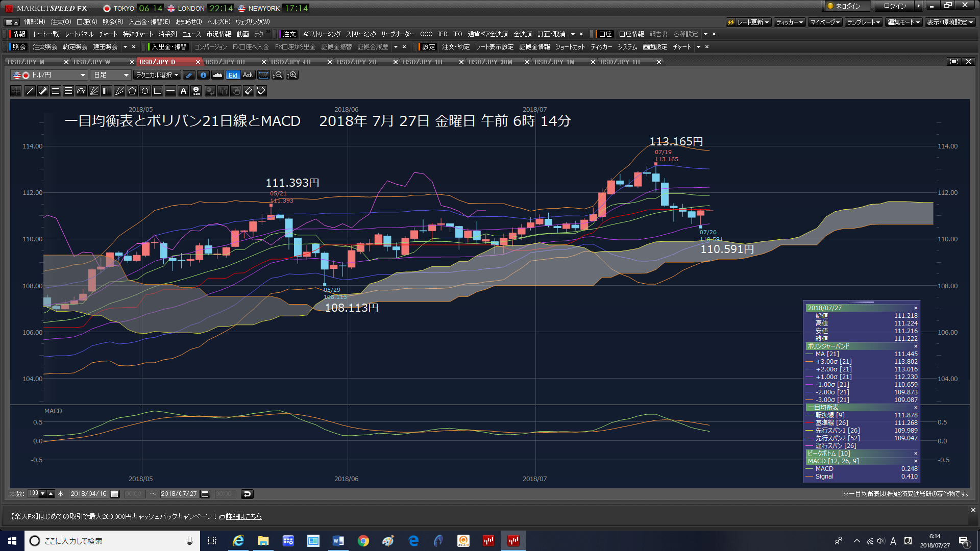Open the テンプレート dropdown

coord(864,22)
